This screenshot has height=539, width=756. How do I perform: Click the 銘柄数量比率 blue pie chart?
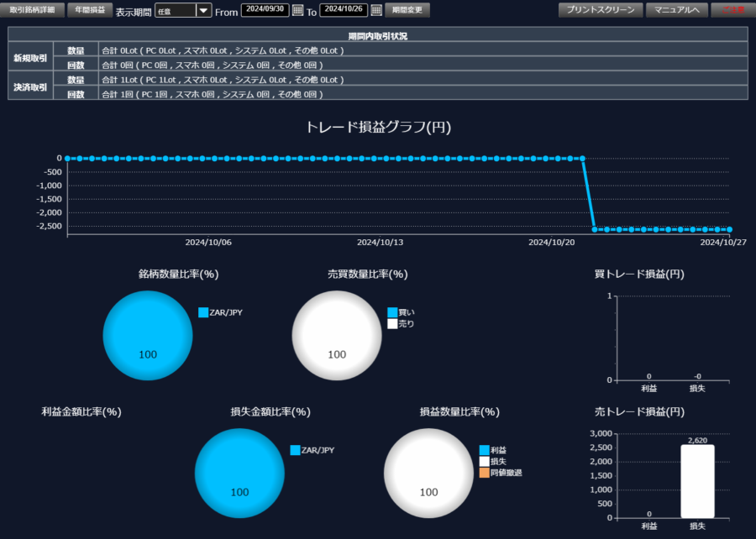pos(148,335)
